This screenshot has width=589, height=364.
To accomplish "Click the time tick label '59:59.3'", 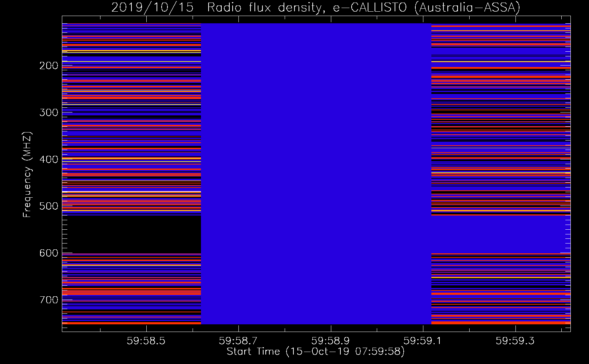I will click(515, 341).
